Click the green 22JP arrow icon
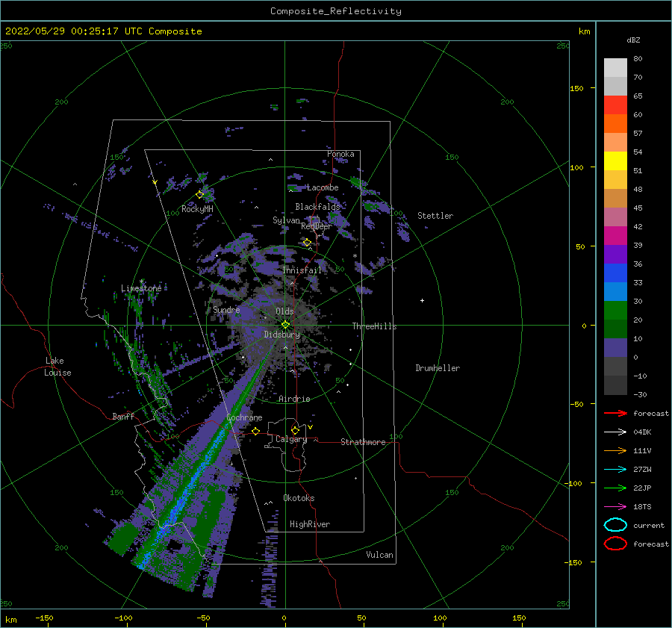This screenshot has height=628, width=672. 615,488
